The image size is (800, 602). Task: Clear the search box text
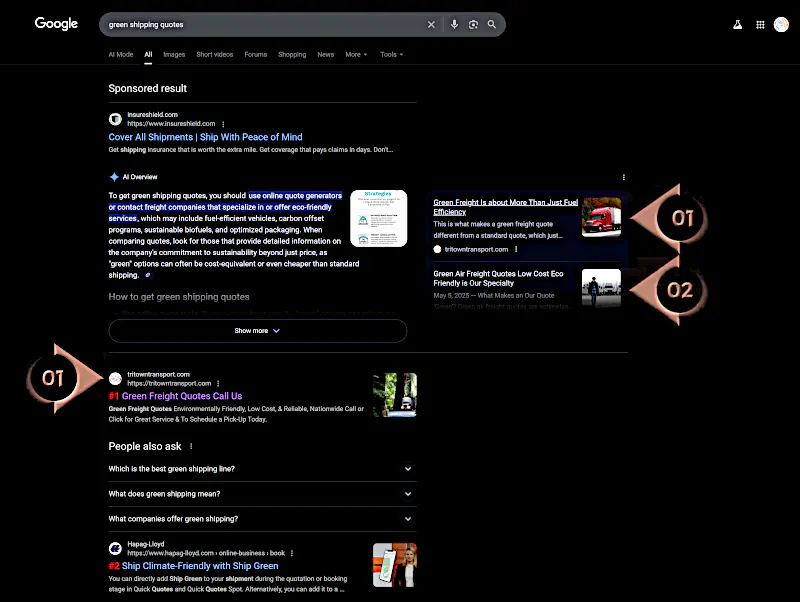coord(432,24)
